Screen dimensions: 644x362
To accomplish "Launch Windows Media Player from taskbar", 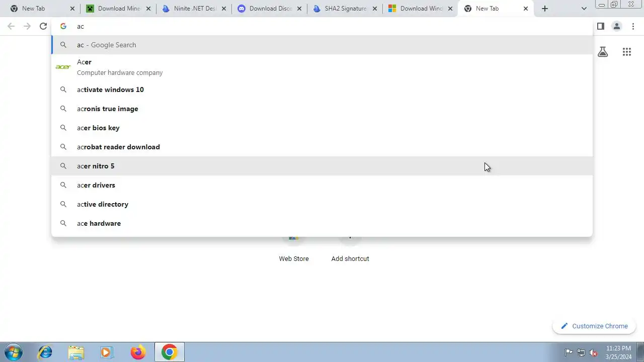I will point(107,352).
